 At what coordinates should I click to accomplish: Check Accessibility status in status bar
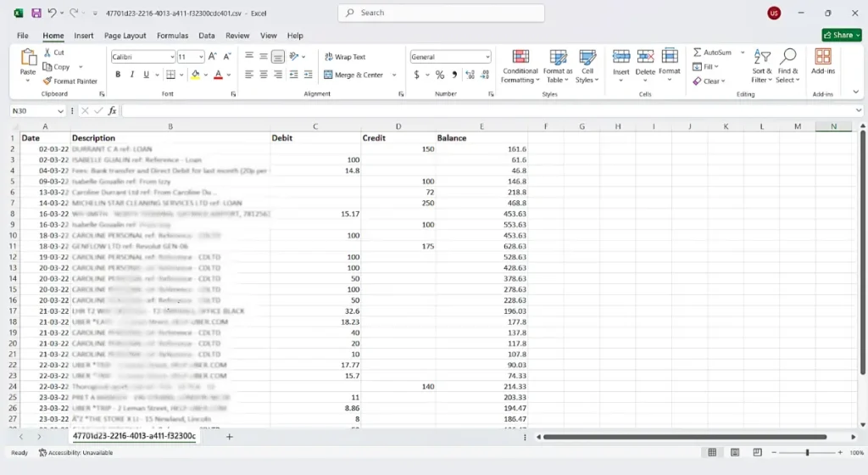[75, 452]
